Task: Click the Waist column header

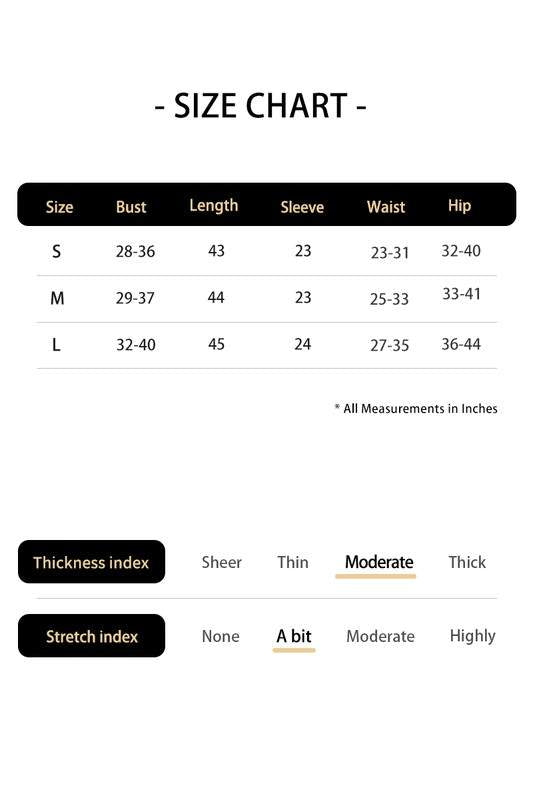Action: click(x=386, y=207)
